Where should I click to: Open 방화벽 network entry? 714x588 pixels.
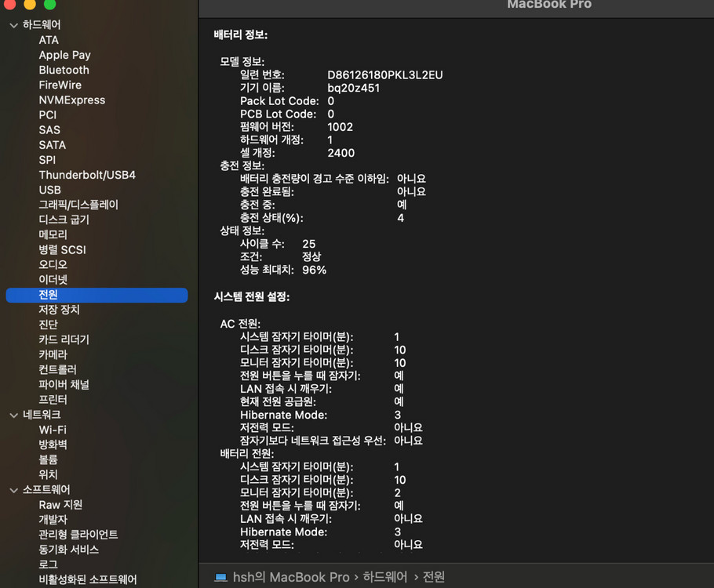tap(53, 445)
